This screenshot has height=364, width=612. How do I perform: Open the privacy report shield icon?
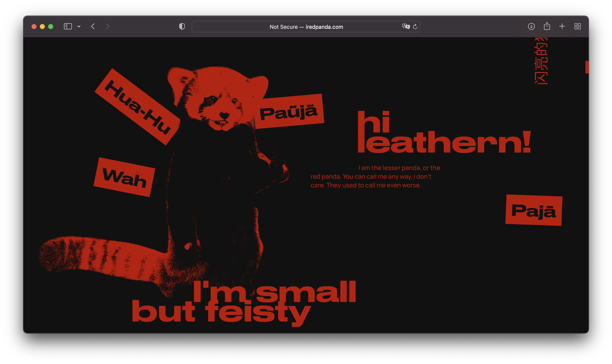182,27
